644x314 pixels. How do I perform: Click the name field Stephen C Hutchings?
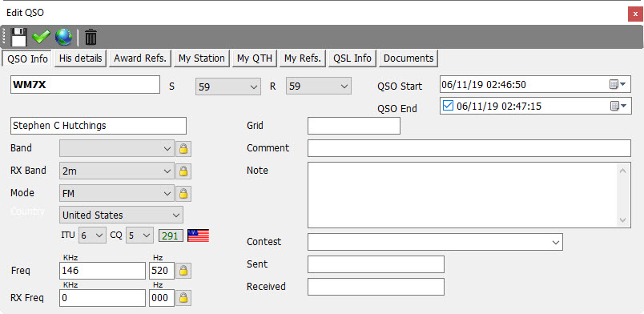coord(99,126)
